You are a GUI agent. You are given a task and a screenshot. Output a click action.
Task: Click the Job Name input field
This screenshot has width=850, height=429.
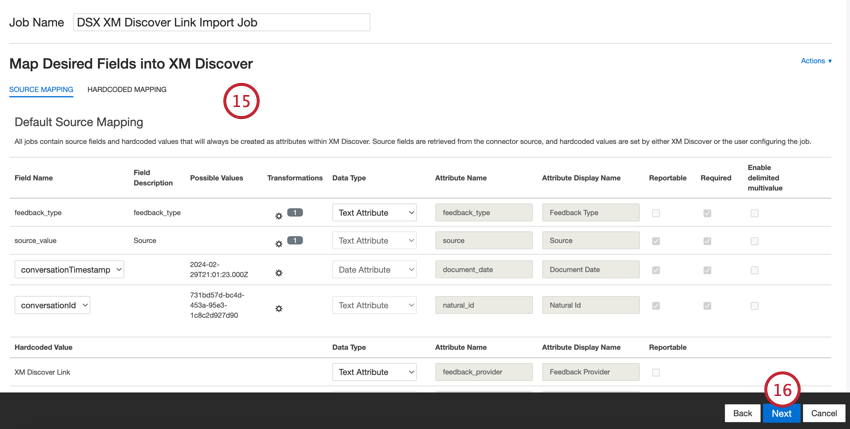(x=221, y=22)
